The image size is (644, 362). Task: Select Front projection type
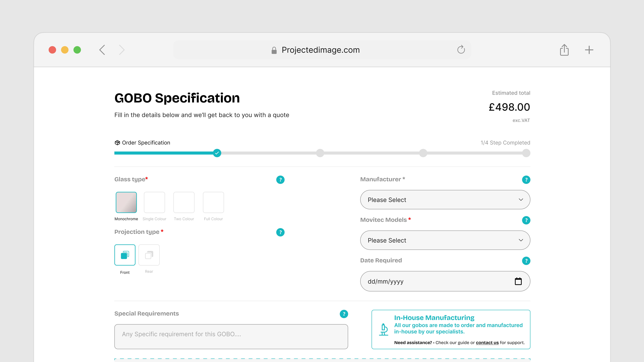pyautogui.click(x=125, y=255)
